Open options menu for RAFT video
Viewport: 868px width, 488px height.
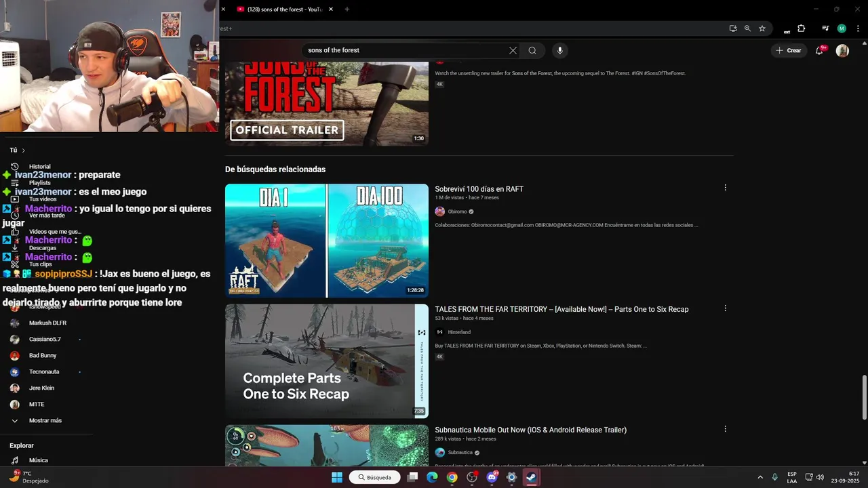tap(725, 188)
